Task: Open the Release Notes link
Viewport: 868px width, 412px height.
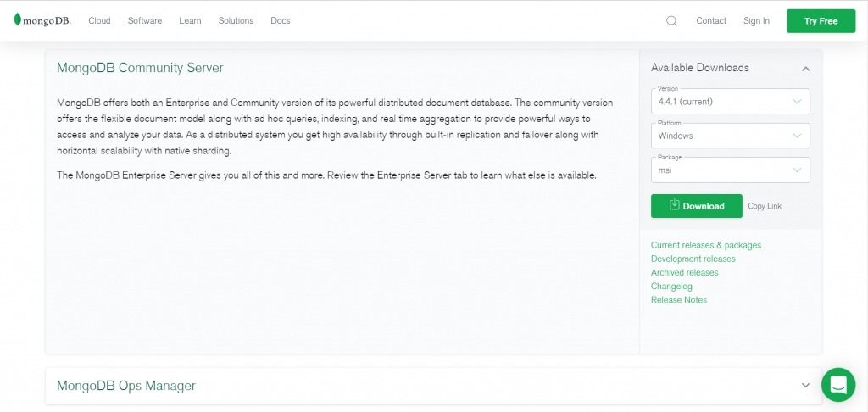Action: coord(678,300)
